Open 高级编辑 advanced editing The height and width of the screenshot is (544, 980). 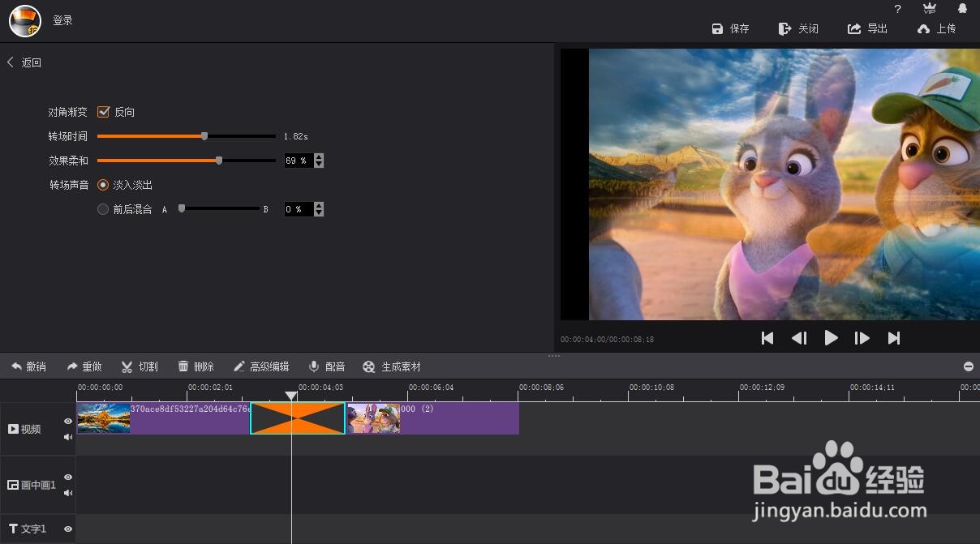pyautogui.click(x=260, y=366)
